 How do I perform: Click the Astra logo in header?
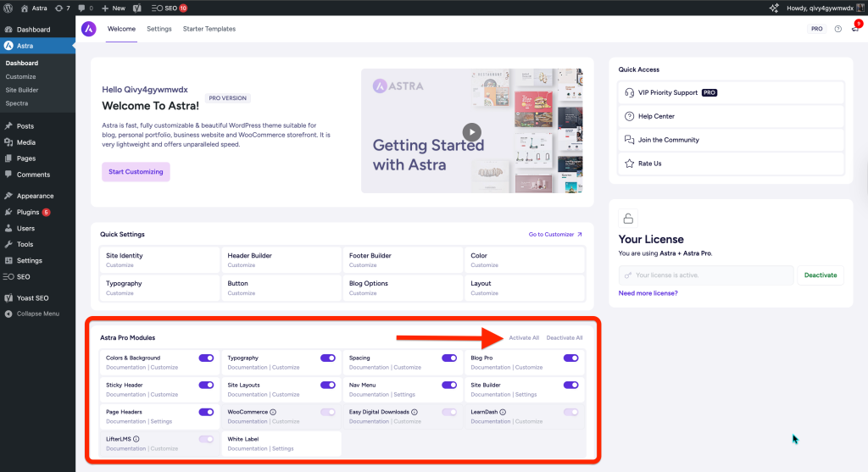tap(89, 29)
